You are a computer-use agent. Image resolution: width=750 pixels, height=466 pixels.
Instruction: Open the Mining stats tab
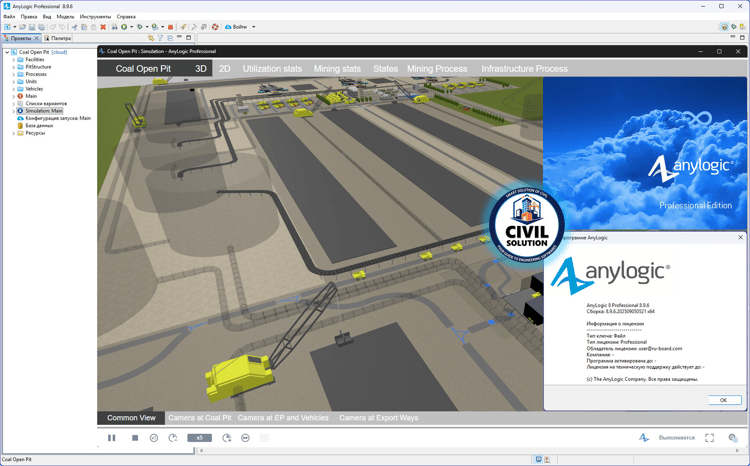(337, 68)
